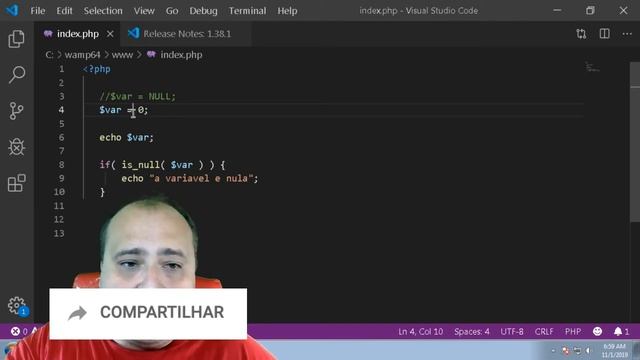Click the text "echo $var;" on line 6
This screenshot has width=640, height=360.
click(127, 138)
